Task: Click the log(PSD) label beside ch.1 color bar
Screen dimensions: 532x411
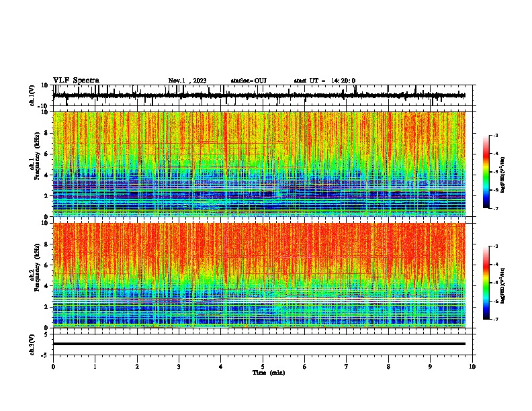Action: click(x=503, y=175)
